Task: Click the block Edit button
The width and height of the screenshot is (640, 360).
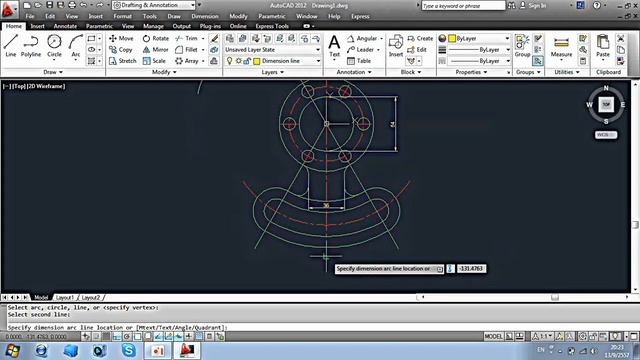Action: tap(417, 49)
